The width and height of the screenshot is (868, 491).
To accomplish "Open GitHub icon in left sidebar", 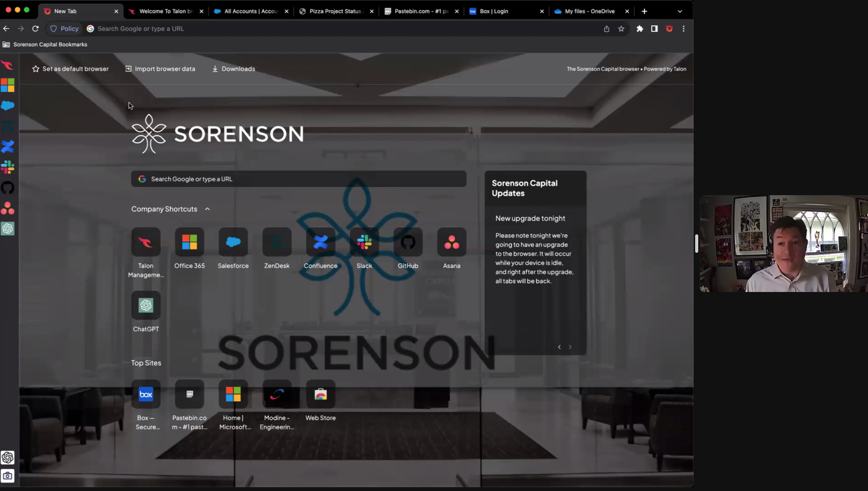I will click(7, 188).
